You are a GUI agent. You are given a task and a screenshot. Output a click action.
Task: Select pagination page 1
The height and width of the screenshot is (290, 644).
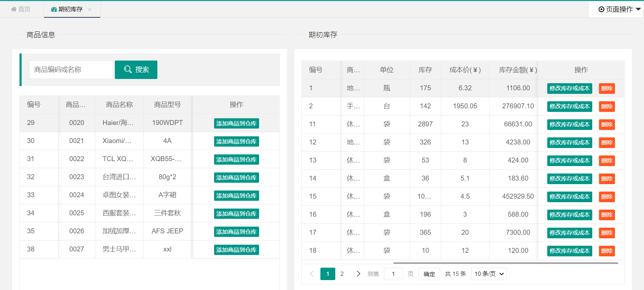(x=328, y=274)
